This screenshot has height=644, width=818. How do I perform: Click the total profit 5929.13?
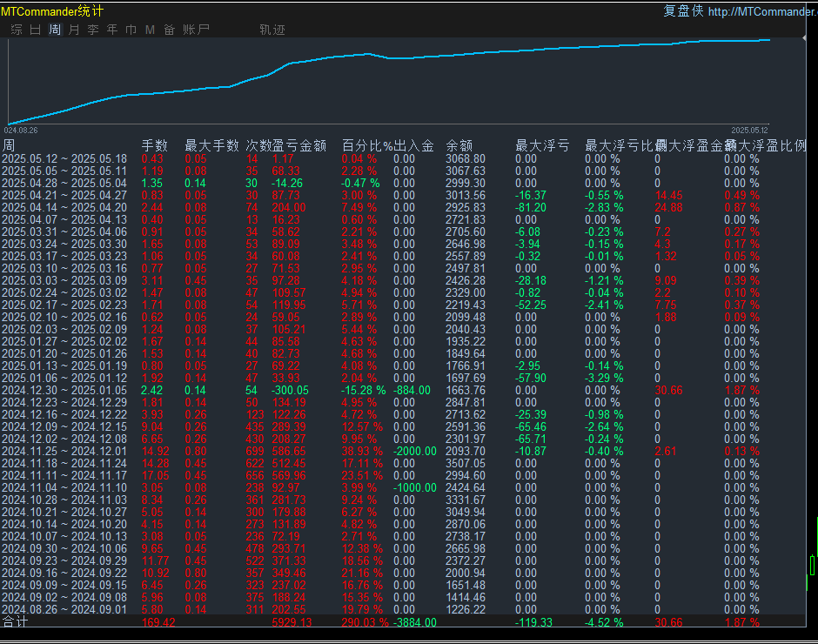tap(292, 622)
